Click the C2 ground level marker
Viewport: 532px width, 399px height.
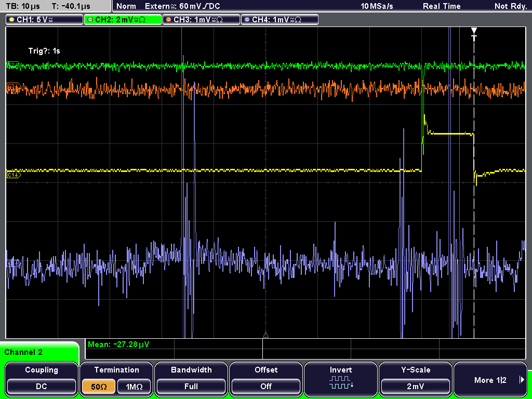coord(14,65)
